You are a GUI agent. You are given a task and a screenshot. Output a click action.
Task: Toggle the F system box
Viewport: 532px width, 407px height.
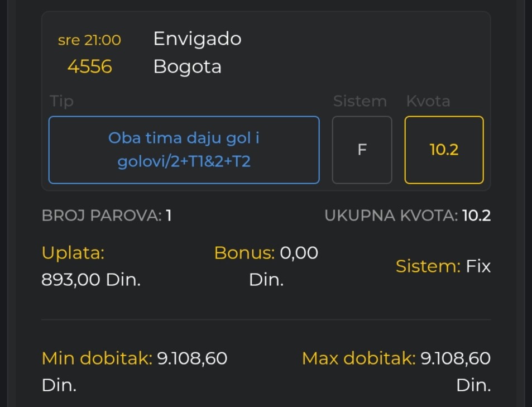362,150
